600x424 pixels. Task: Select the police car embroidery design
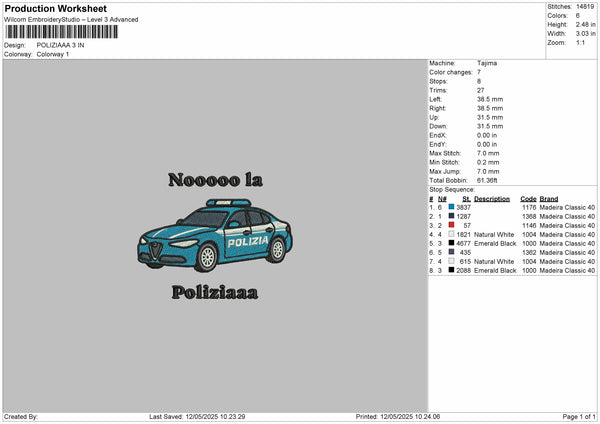(215, 235)
